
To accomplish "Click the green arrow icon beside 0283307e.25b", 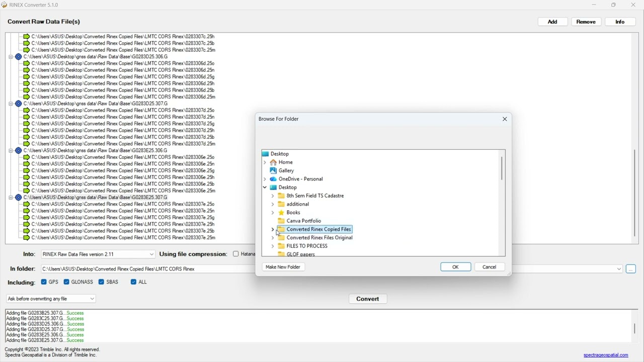I will pyautogui.click(x=27, y=231).
